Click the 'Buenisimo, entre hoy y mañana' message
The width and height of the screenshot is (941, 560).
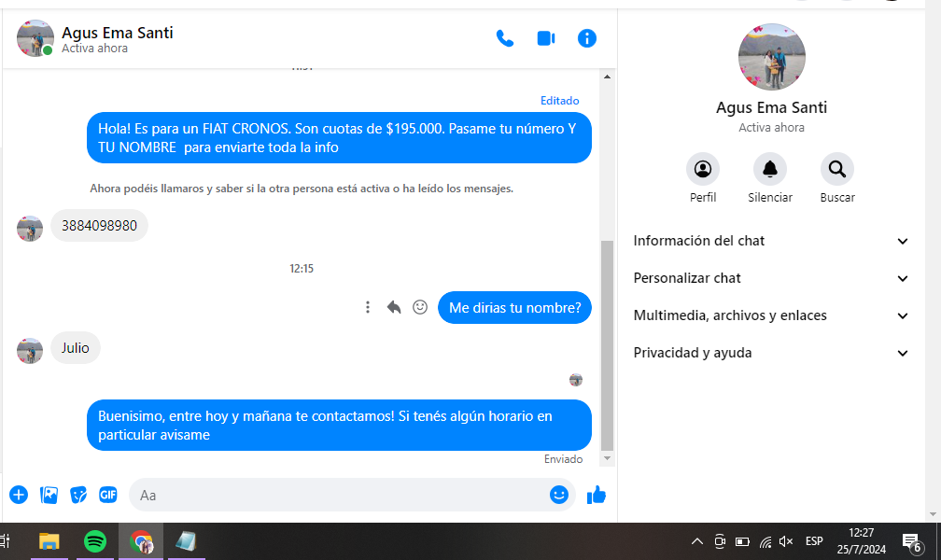339,425
